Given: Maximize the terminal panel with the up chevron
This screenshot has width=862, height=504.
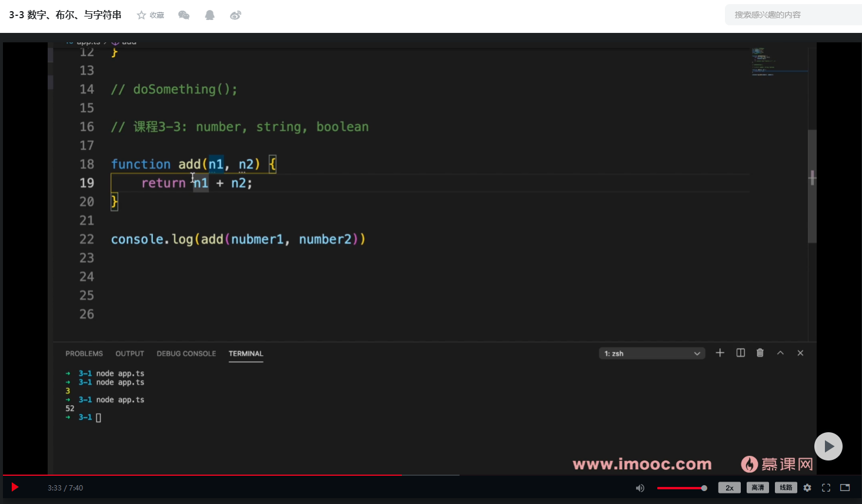Looking at the screenshot, I should [x=780, y=353].
